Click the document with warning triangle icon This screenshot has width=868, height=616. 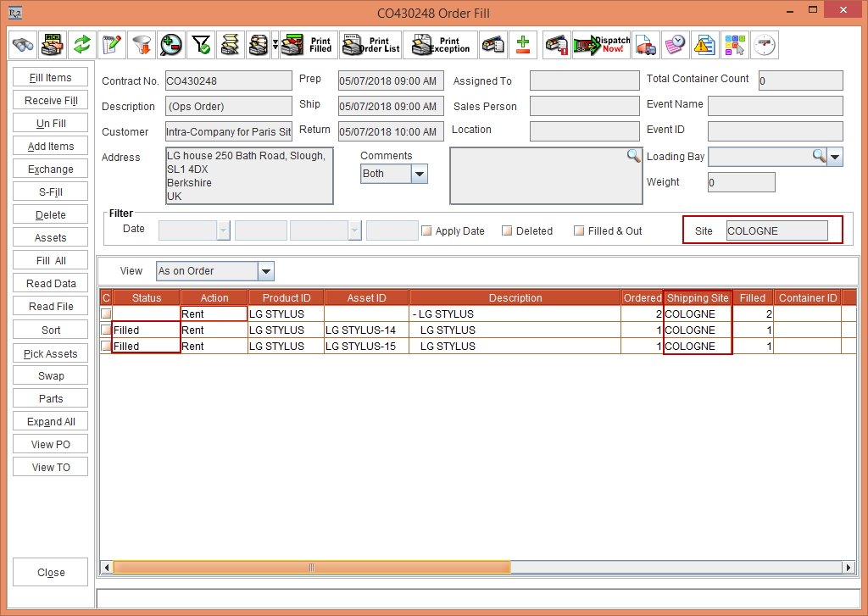[x=704, y=44]
